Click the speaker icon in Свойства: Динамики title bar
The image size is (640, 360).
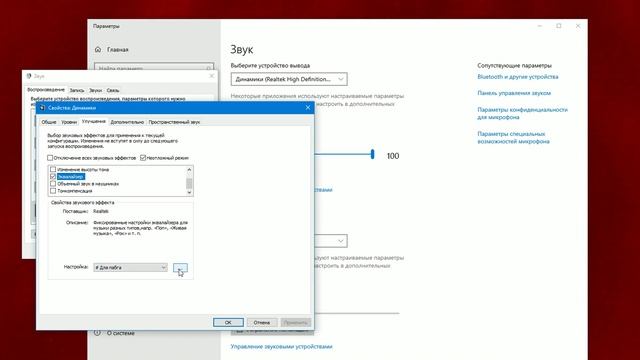click(42, 108)
